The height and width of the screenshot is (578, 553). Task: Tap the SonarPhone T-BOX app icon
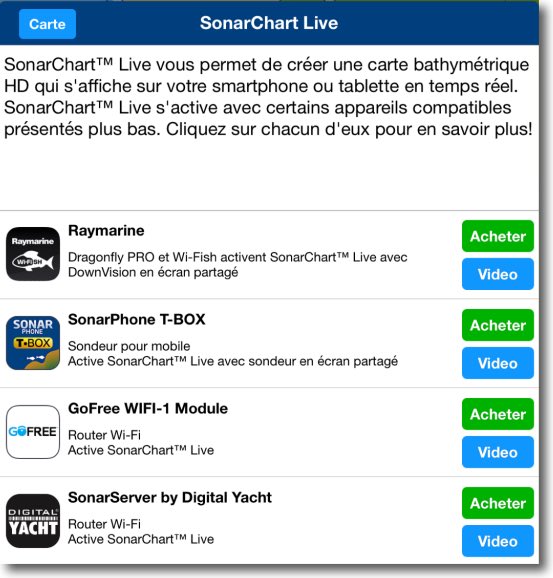(33, 343)
